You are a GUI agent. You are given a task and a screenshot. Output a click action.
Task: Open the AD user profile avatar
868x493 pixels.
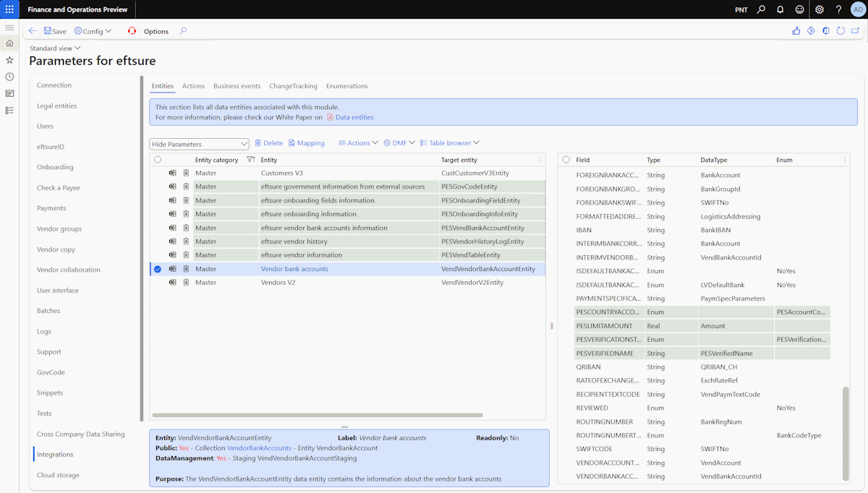(x=858, y=9)
